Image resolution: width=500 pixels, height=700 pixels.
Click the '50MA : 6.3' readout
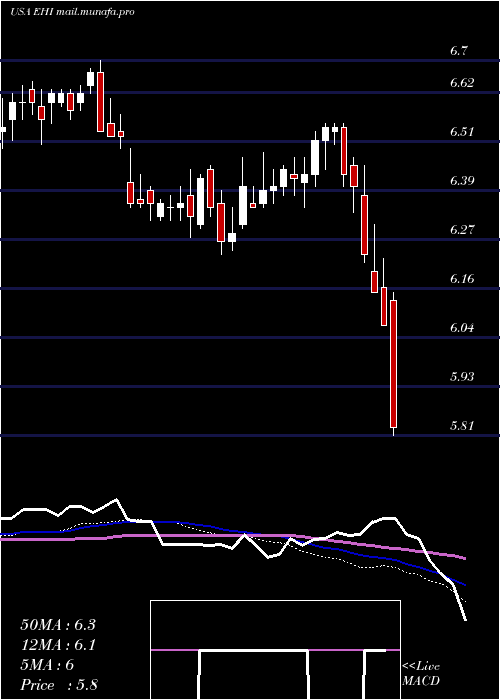click(58, 625)
